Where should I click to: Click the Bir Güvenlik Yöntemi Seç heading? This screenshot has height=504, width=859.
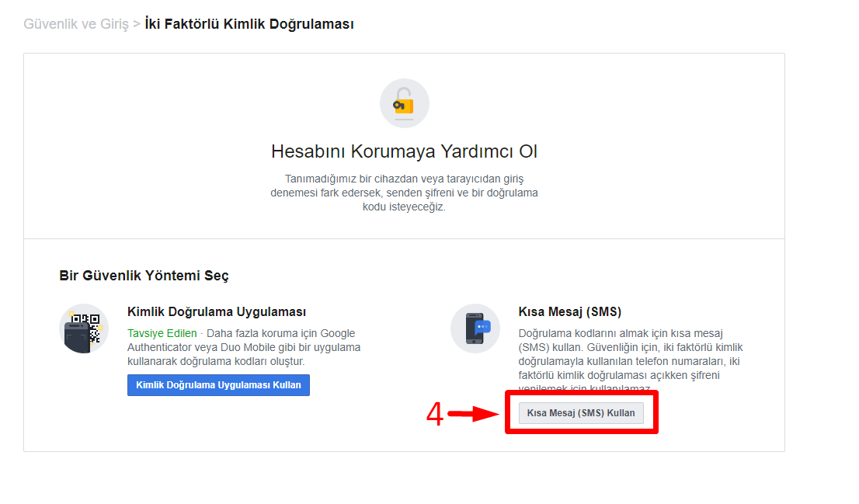point(144,276)
